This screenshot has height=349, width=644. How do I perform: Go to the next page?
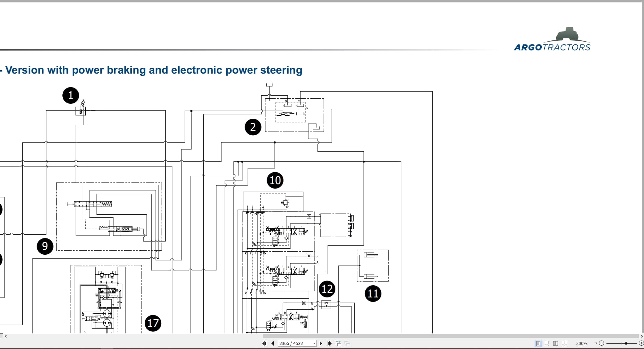pos(321,343)
